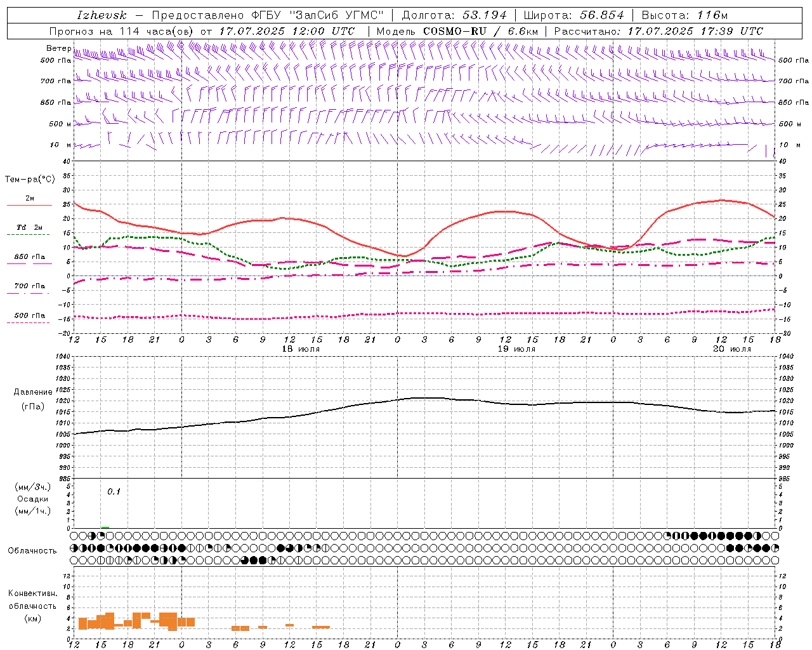
Task: Click the '19 июля' date label
Action: pyautogui.click(x=516, y=349)
